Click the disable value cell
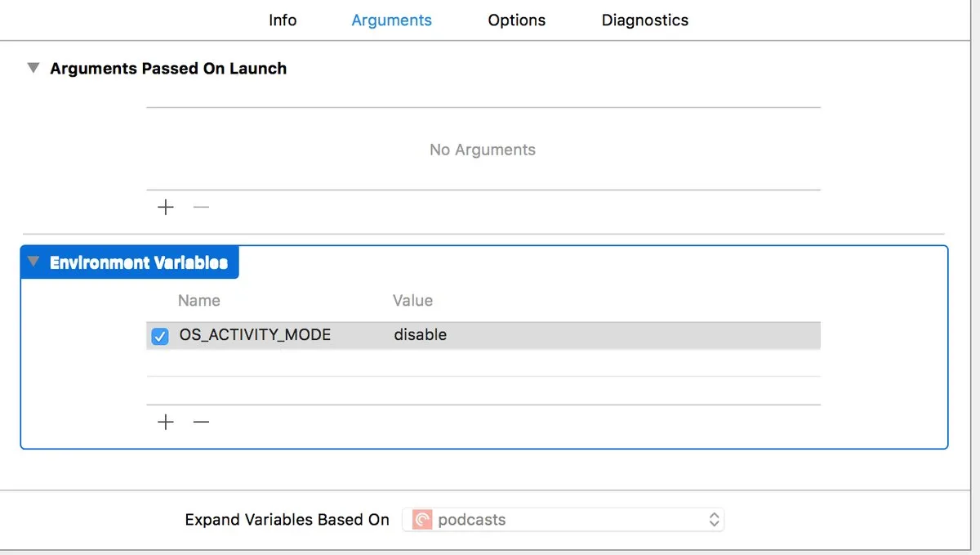The height and width of the screenshot is (555, 980). 421,335
